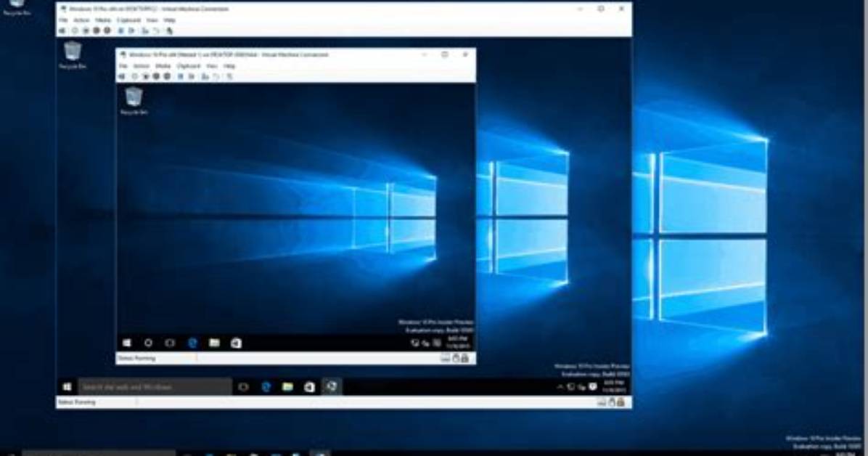Click Turn Off icon in nested VM toolbar
868x456 pixels.
146,76
